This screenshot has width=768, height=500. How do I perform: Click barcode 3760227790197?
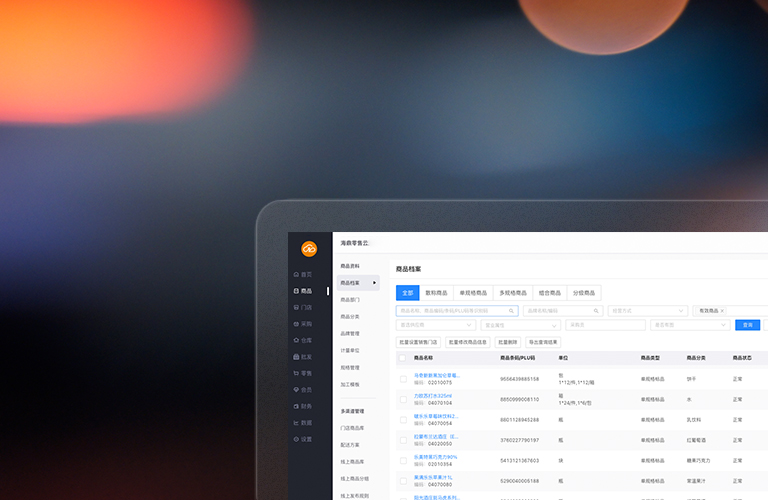coord(519,440)
